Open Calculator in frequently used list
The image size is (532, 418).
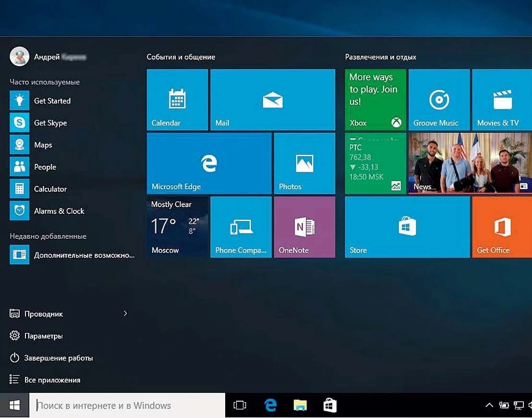click(50, 189)
